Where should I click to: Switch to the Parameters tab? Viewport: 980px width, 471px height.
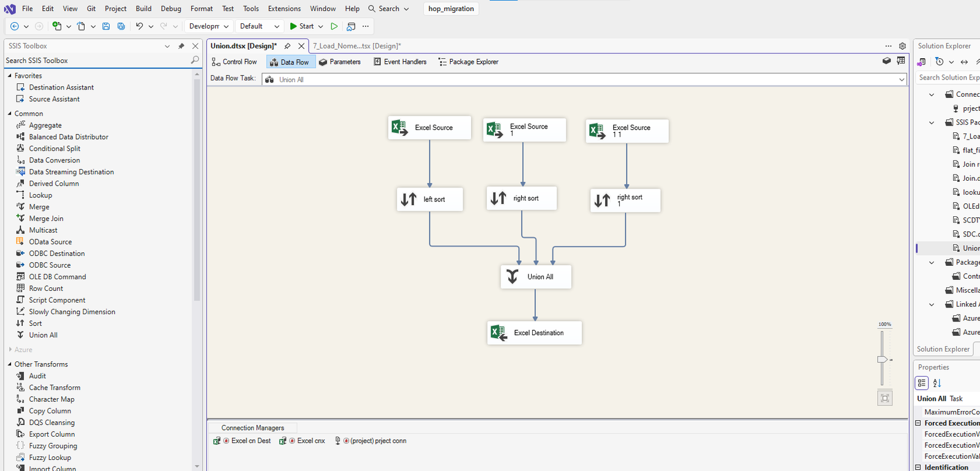click(340, 62)
